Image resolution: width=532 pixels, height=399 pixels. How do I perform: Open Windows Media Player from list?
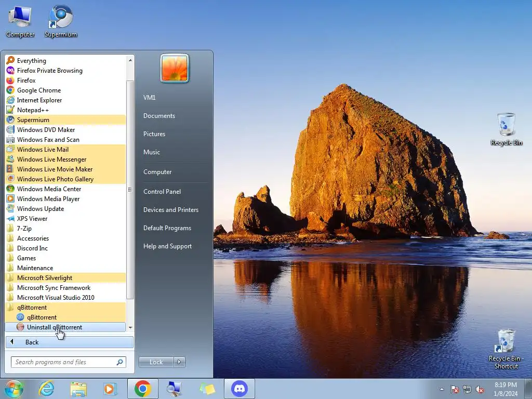pyautogui.click(x=65, y=198)
